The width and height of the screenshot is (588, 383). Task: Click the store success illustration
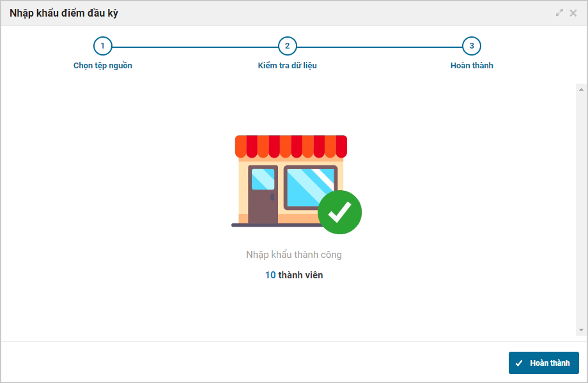coord(297,184)
